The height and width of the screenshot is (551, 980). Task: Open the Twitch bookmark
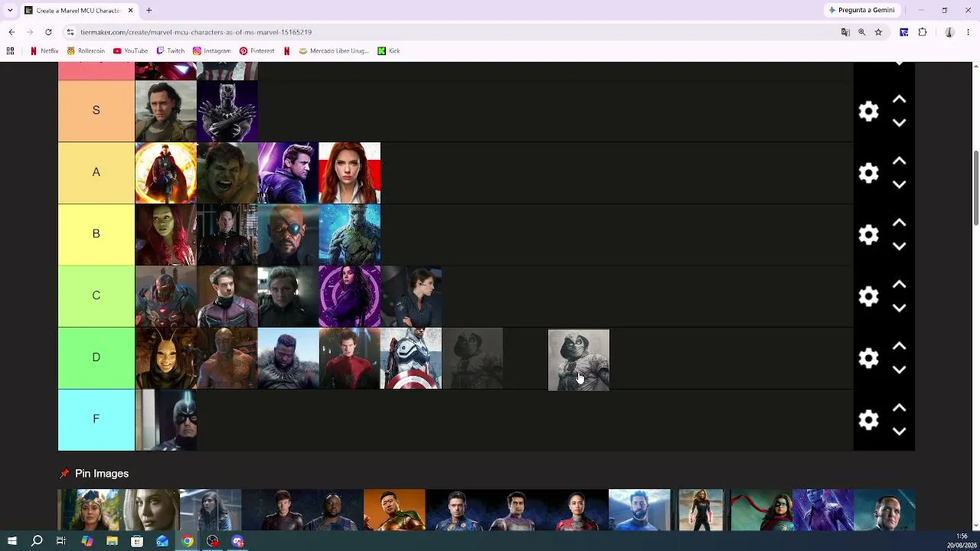coord(171,51)
